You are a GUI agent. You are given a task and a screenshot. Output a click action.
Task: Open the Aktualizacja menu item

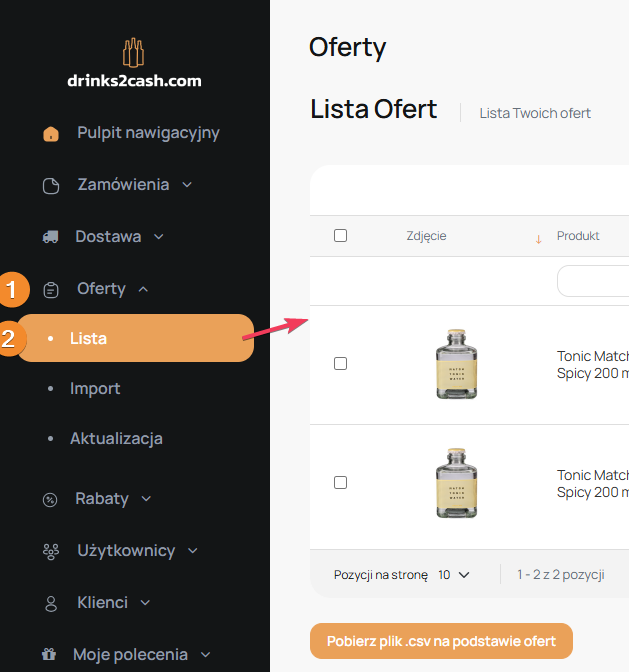pos(116,439)
